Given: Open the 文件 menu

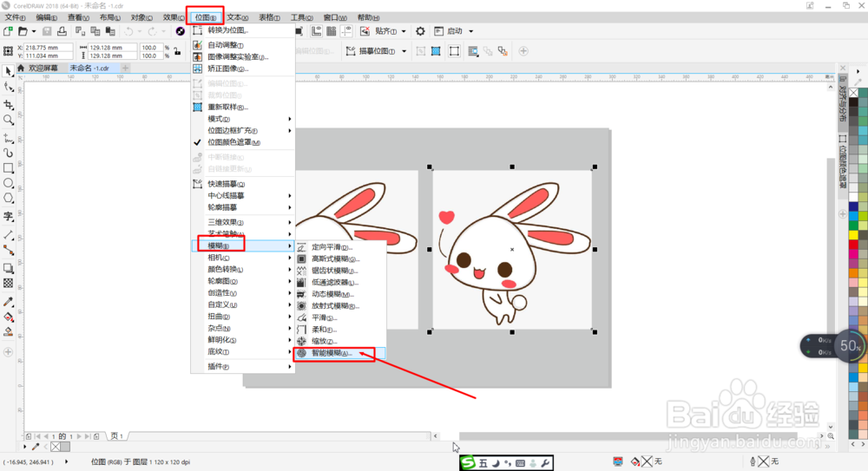Looking at the screenshot, I should 16,17.
